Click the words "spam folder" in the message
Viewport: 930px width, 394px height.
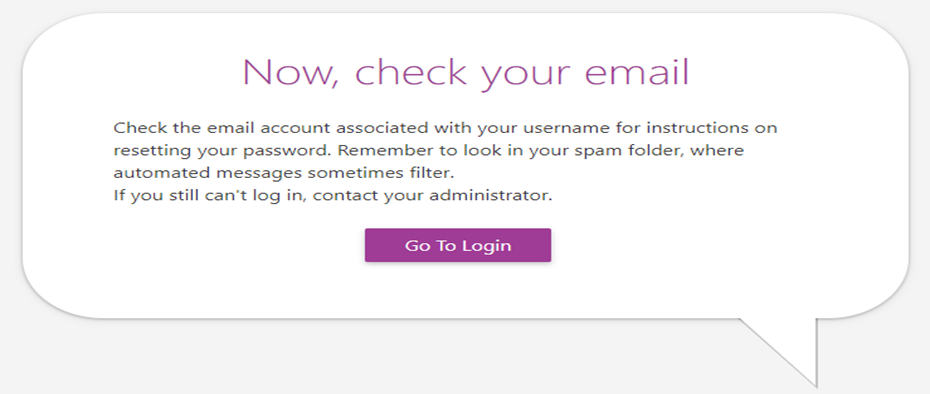click(x=632, y=151)
